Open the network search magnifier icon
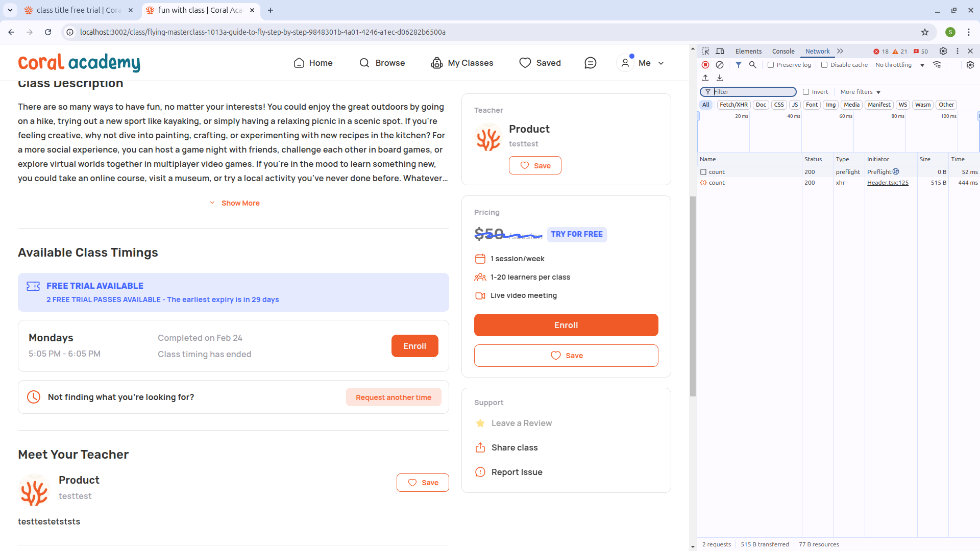This screenshot has width=980, height=551. 752,65
